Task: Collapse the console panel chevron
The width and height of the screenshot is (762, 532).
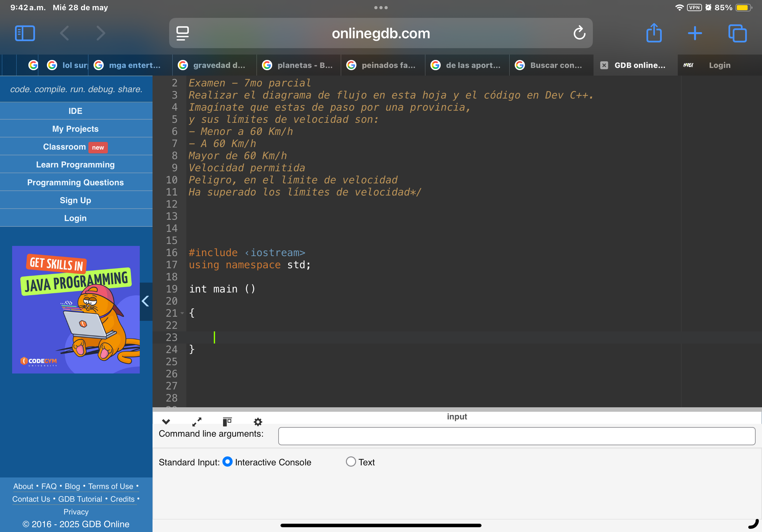Action: (x=166, y=422)
